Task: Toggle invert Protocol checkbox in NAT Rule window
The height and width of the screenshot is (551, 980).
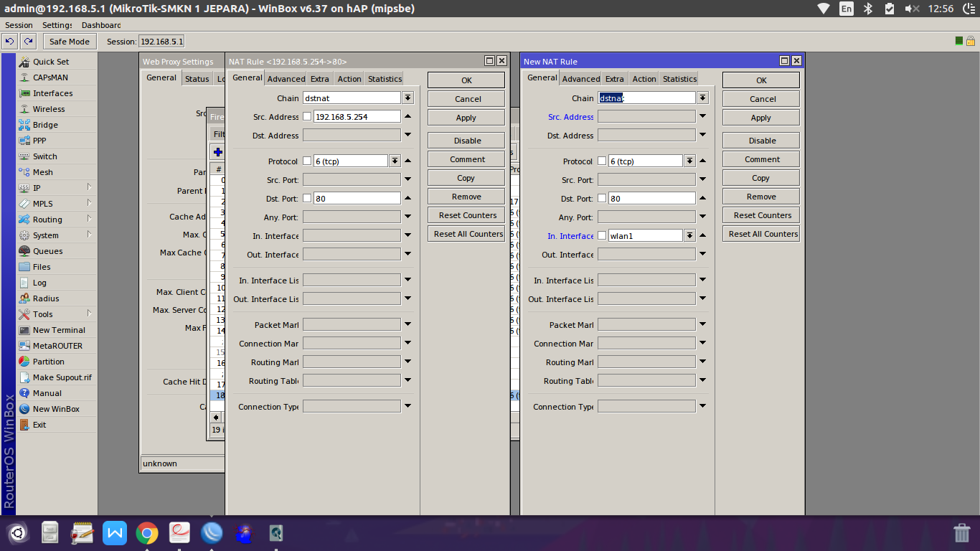Action: pyautogui.click(x=307, y=161)
